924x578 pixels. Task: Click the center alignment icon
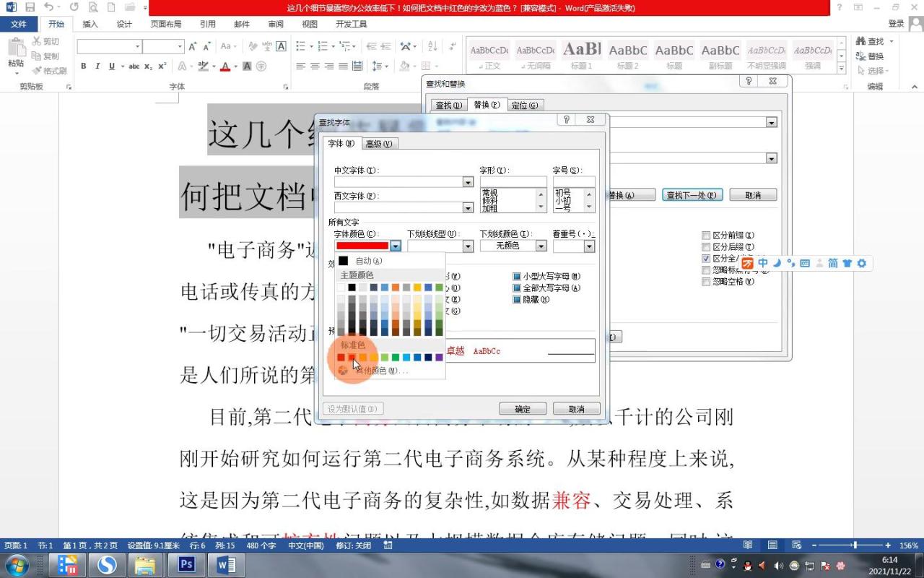point(316,66)
